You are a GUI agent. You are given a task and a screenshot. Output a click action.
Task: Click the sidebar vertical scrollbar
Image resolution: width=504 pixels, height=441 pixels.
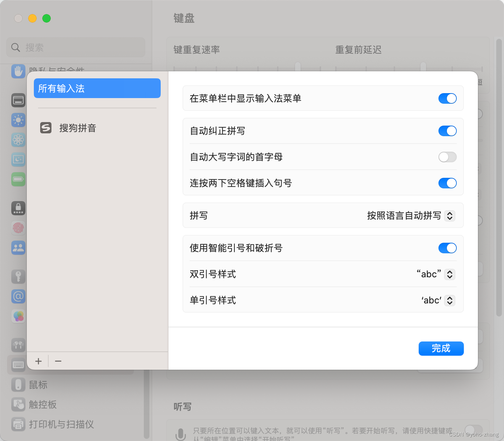pos(147,404)
